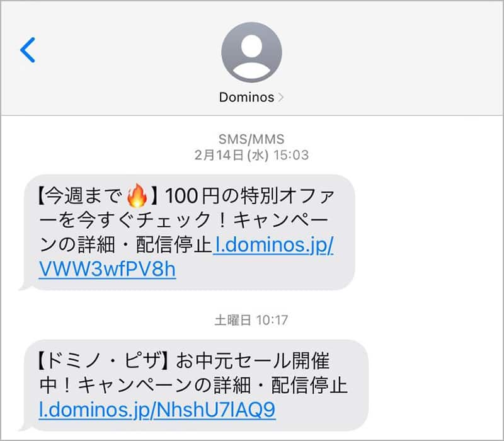Screen dimensions: 504x441
Task: Open the Dominos contact name
Action: [246, 97]
